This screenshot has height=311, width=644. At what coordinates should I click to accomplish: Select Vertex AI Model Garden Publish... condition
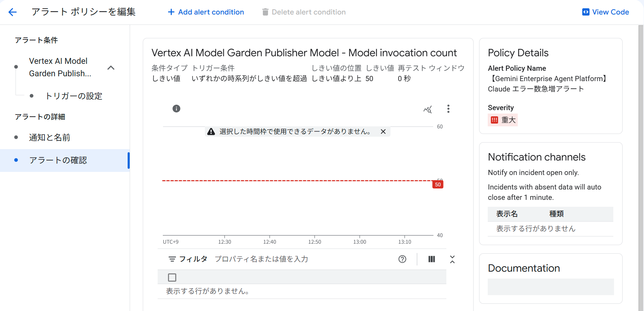click(60, 67)
